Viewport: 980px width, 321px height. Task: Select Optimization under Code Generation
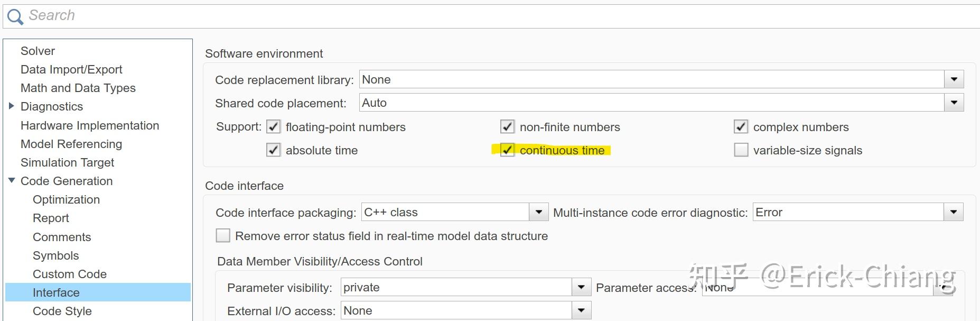coord(66,199)
